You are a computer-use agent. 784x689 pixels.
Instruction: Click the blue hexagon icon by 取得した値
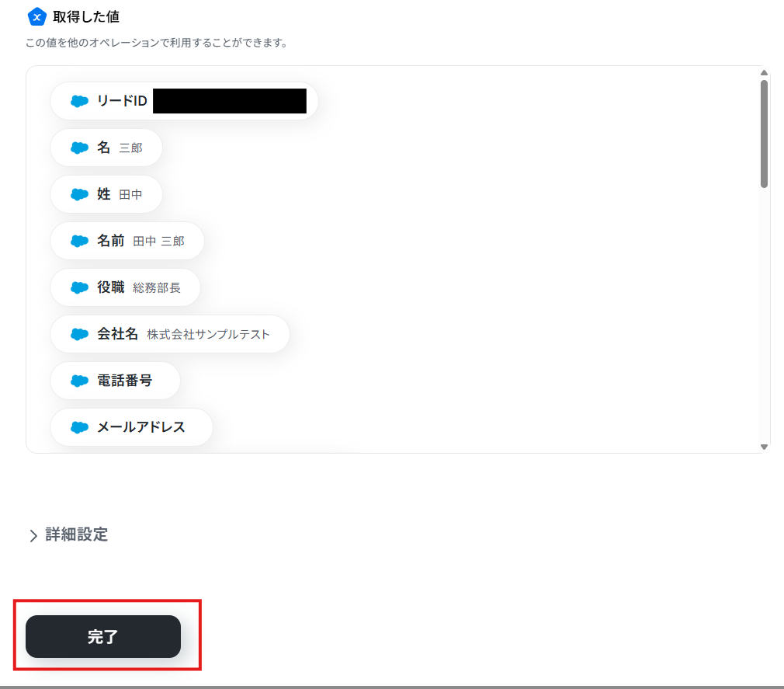point(36,17)
